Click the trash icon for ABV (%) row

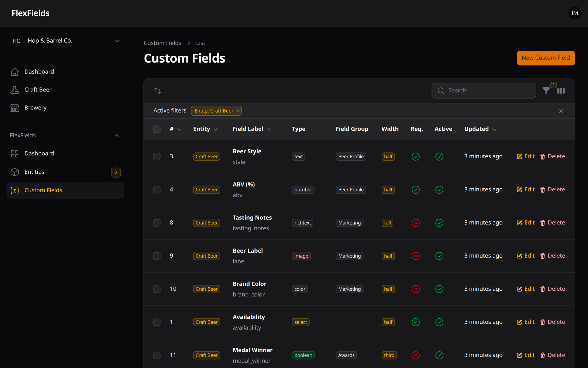[543, 190]
